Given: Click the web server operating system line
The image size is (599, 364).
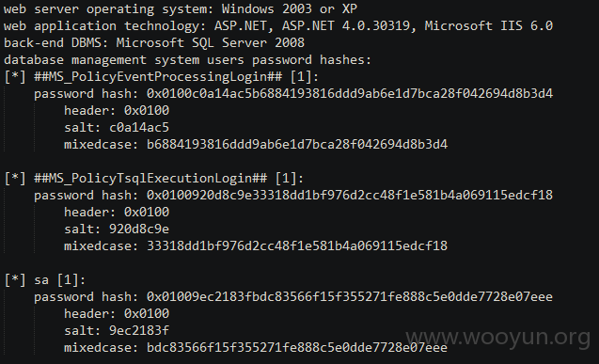Looking at the screenshot, I should pos(181,8).
